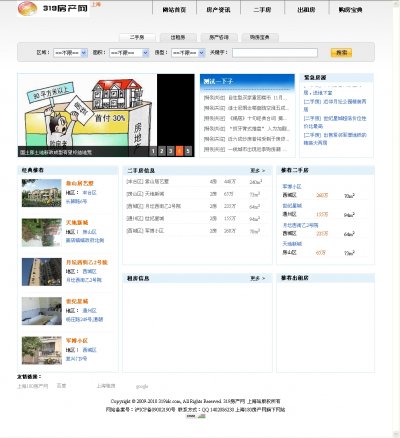Click the small statistics icon in the footer

(x=201, y=416)
